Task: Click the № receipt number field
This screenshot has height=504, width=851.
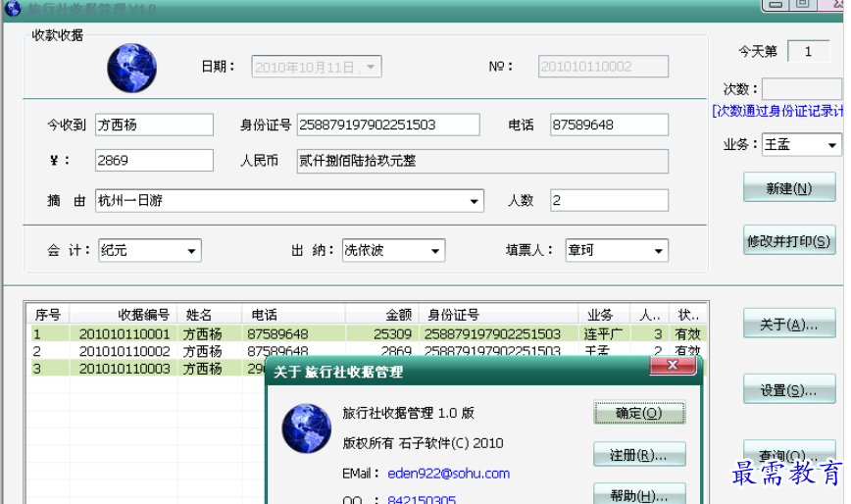Action: [x=603, y=67]
